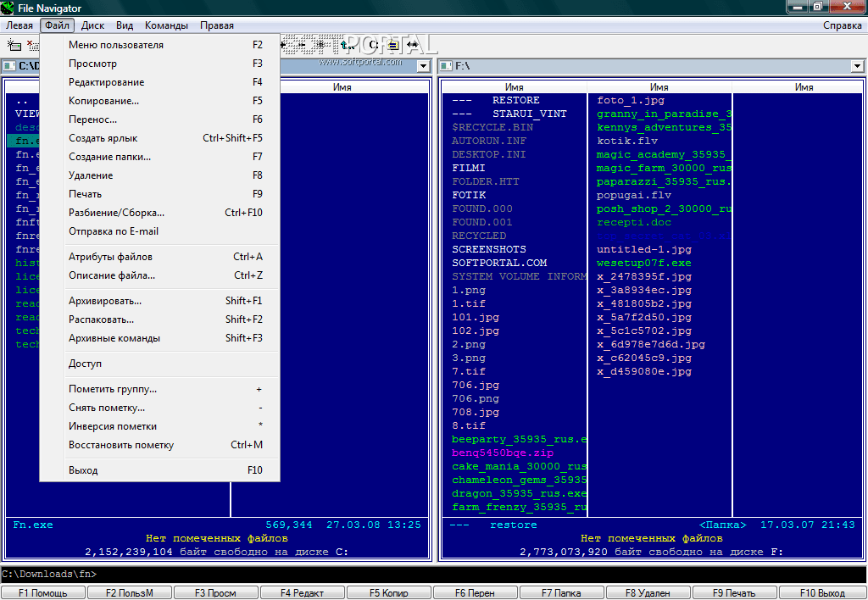Open the Справка menu
Screen dimensions: 868x600
(x=842, y=25)
